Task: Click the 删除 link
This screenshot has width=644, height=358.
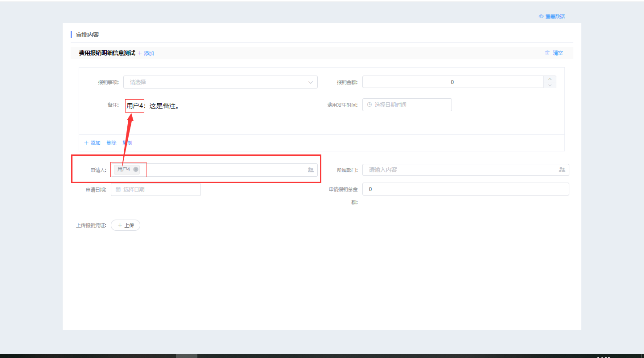Action: (111, 143)
